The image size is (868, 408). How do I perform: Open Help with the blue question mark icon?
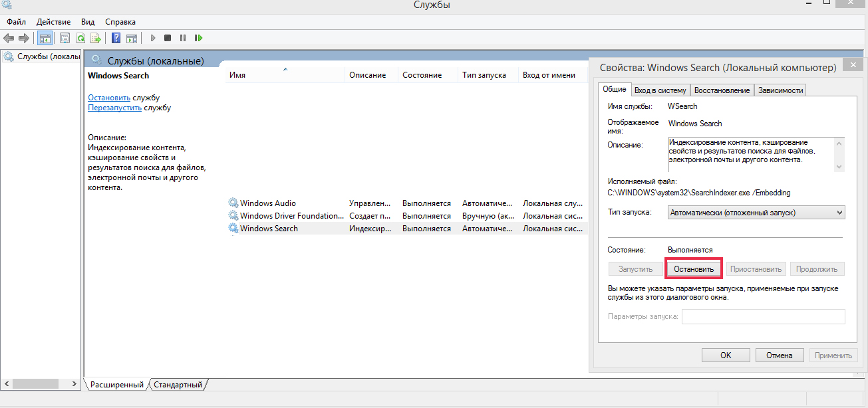pos(116,39)
